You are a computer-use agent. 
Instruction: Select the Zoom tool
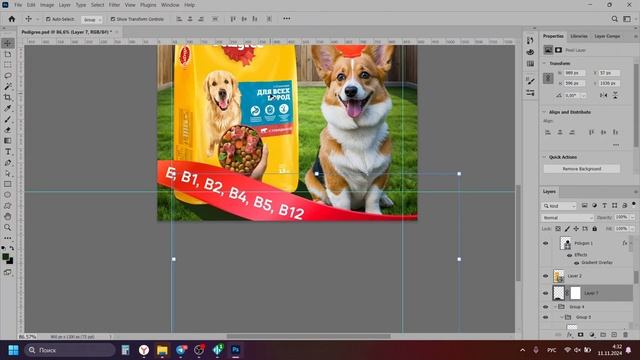point(8,228)
